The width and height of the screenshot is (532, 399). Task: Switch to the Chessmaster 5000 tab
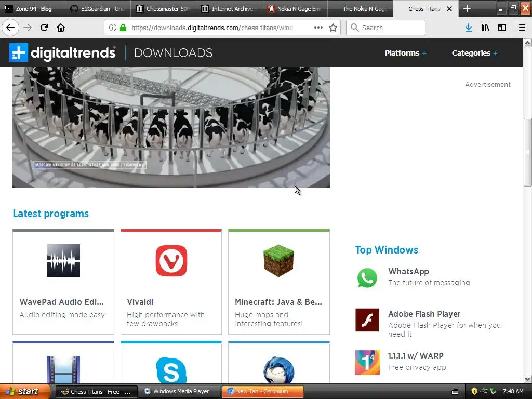click(x=163, y=9)
